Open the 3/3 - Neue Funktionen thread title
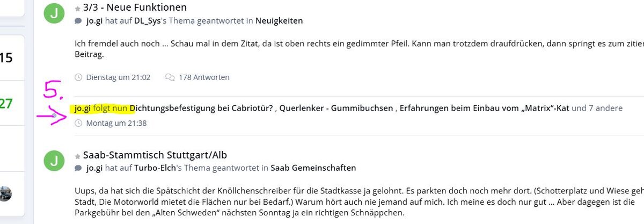 pyautogui.click(x=135, y=8)
